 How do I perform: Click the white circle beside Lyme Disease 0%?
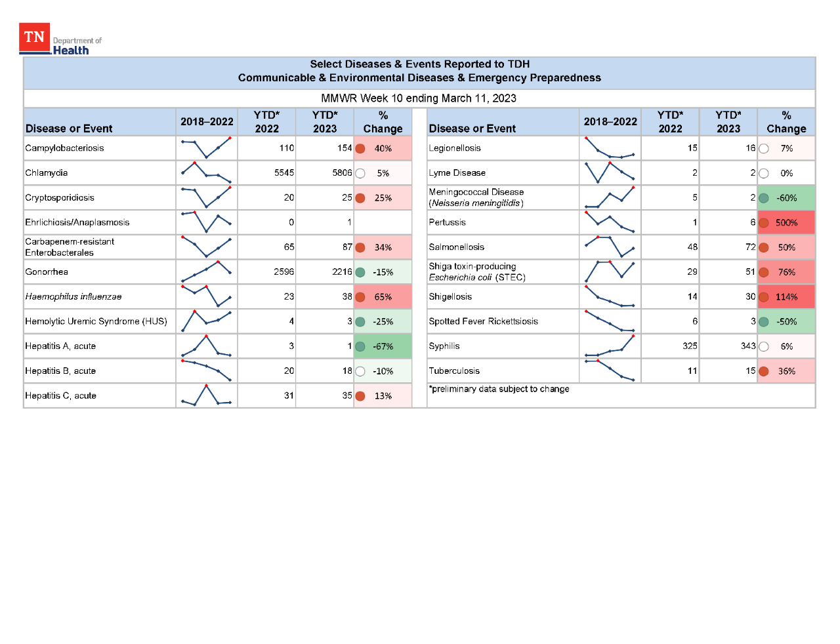764,173
